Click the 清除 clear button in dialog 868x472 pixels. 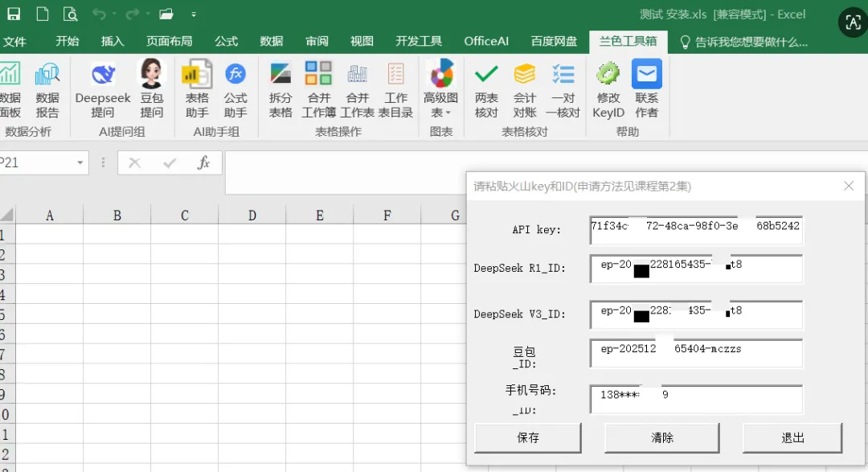tap(662, 437)
